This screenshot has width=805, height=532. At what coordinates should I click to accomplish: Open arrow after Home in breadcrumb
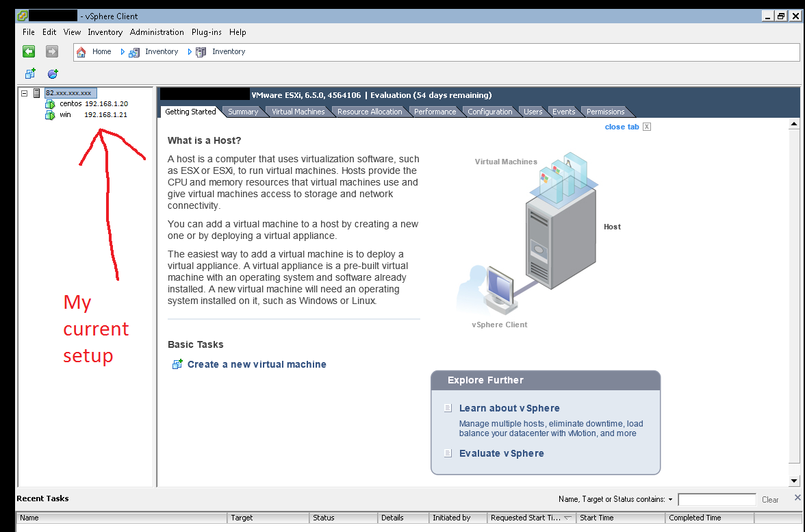point(123,52)
